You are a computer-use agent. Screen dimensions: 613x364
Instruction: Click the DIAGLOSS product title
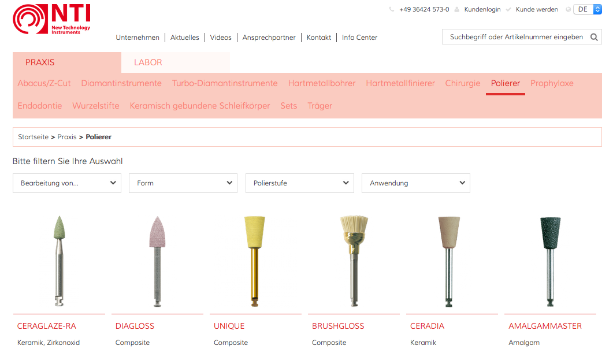[x=135, y=326]
